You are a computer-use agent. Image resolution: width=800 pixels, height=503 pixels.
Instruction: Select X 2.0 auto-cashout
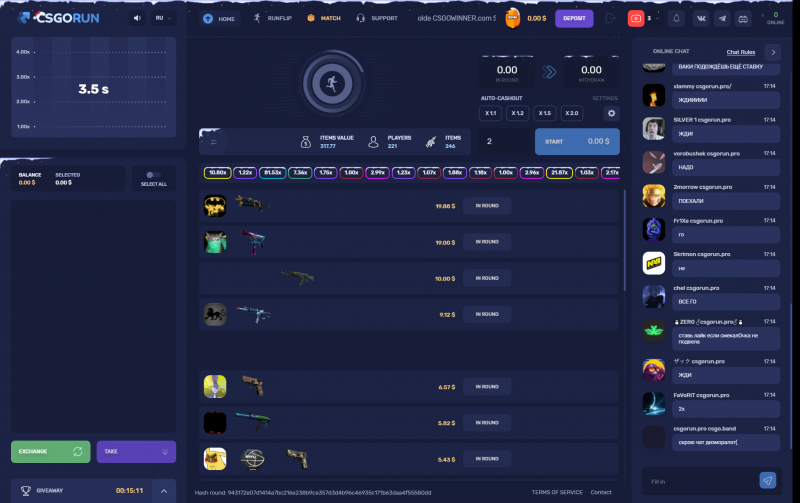click(571, 113)
